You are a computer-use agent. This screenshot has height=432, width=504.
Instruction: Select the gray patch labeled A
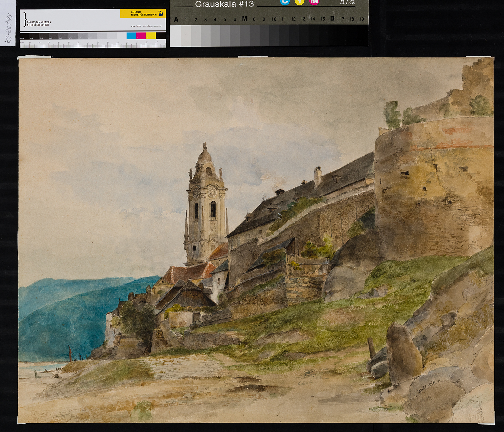(176, 36)
